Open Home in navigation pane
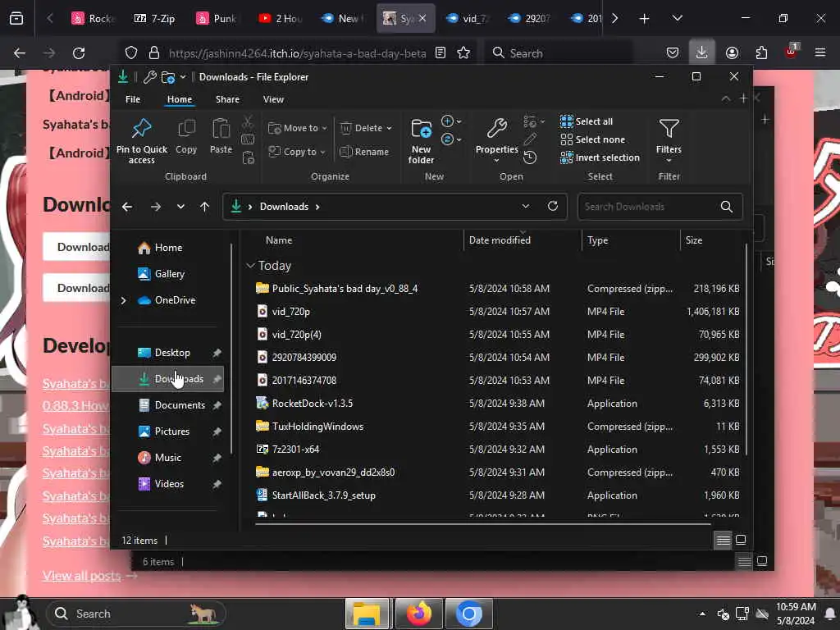Image resolution: width=840 pixels, height=630 pixels. (x=160, y=248)
